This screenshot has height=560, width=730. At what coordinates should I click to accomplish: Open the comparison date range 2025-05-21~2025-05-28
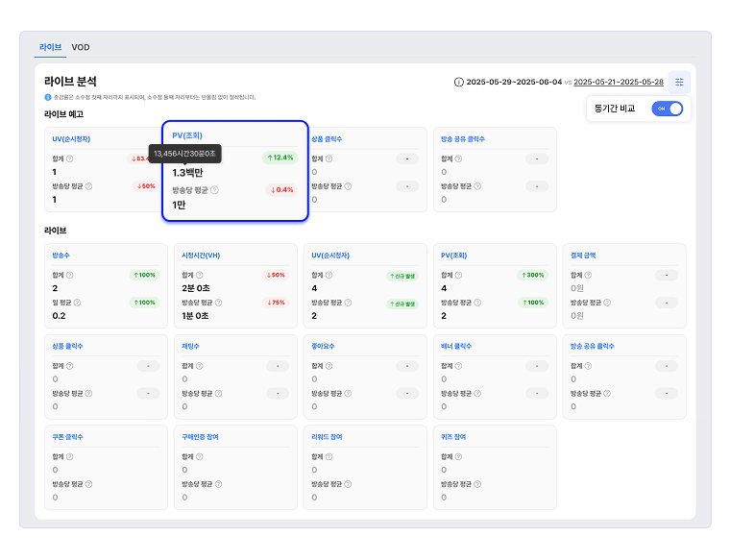[x=619, y=82]
